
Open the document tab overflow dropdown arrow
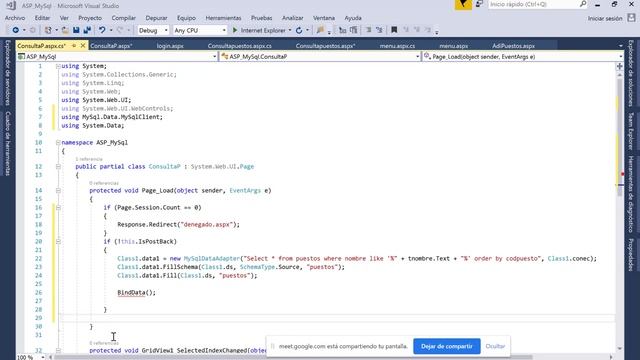[620, 46]
